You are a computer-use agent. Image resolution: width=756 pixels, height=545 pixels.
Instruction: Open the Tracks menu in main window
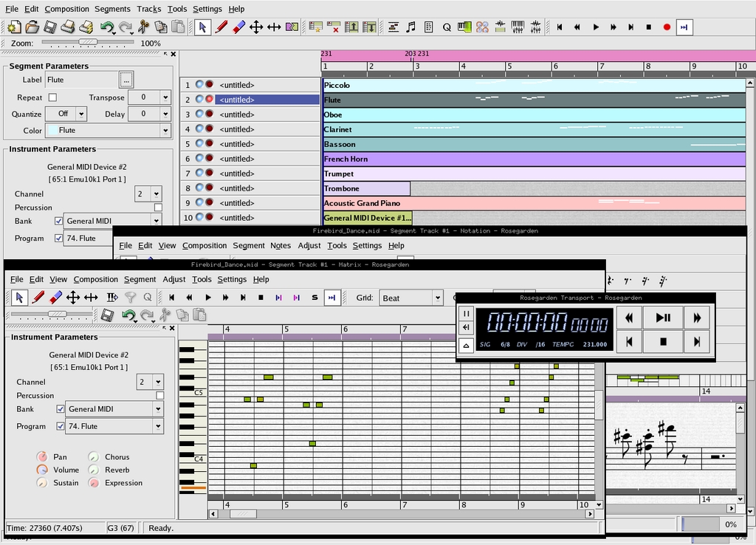pyautogui.click(x=148, y=9)
